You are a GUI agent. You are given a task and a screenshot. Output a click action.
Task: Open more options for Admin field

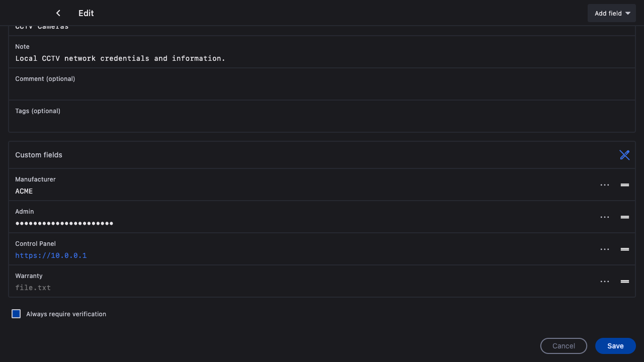point(605,217)
